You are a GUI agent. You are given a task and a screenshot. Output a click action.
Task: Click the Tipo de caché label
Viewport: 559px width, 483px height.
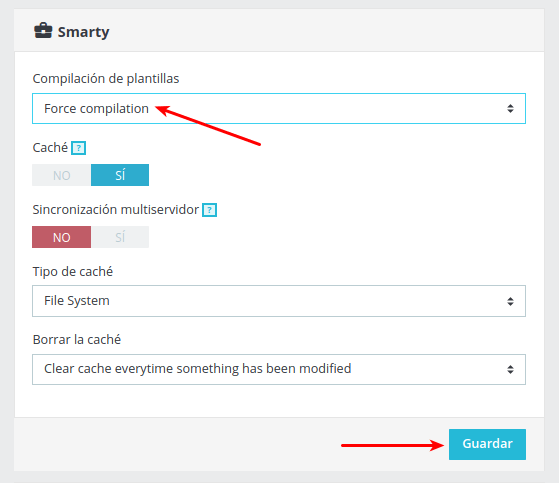click(x=73, y=272)
